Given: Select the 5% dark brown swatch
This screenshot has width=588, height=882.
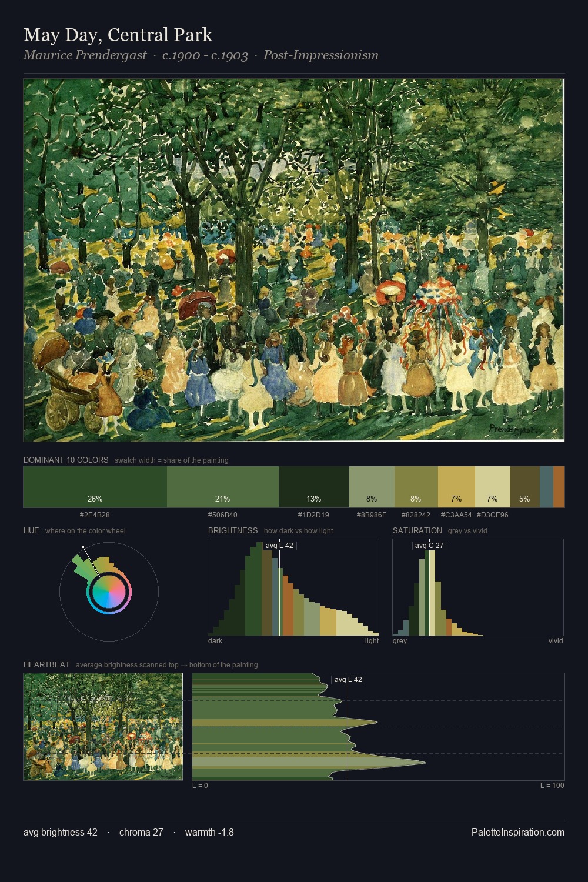Looking at the screenshot, I should click(x=525, y=487).
